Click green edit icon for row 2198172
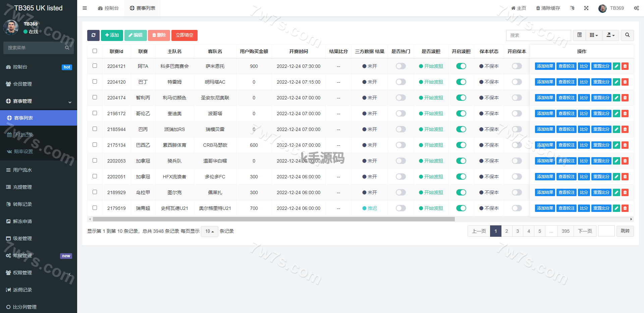This screenshot has height=313, width=644. pyautogui.click(x=616, y=114)
